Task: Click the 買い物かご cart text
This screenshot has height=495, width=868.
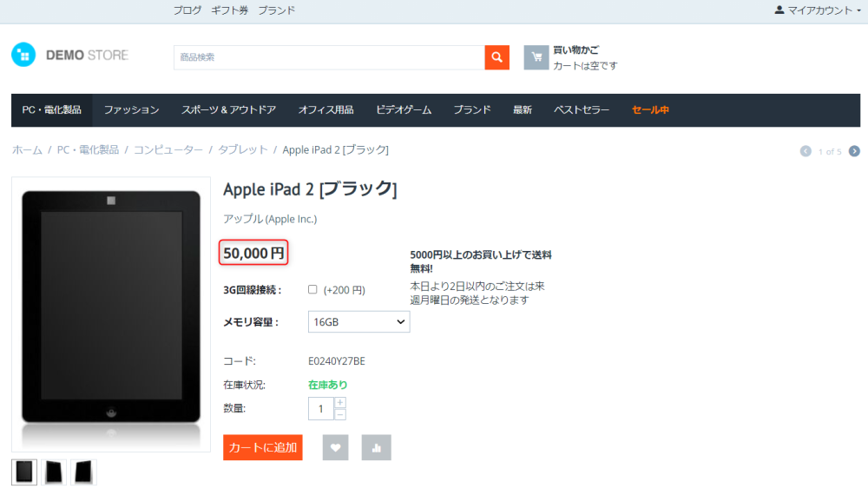Action: 576,49
